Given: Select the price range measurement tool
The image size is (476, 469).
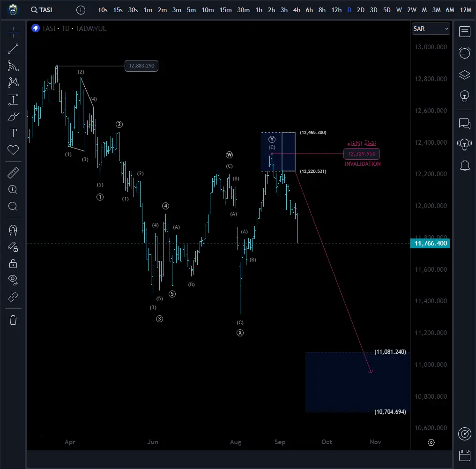Looking at the screenshot, I should pyautogui.click(x=13, y=100).
